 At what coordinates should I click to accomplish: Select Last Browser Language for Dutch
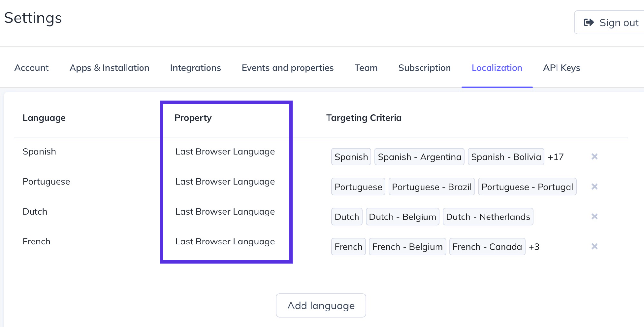pos(225,212)
